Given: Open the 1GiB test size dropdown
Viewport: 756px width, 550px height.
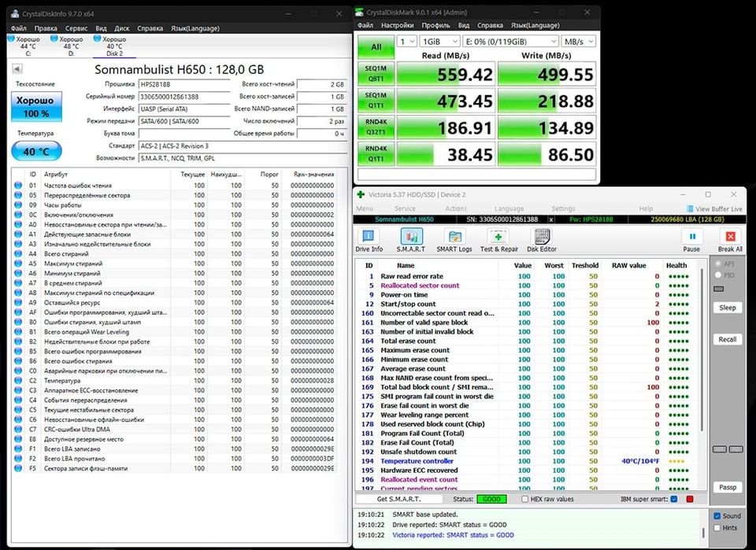Looking at the screenshot, I should [x=439, y=42].
